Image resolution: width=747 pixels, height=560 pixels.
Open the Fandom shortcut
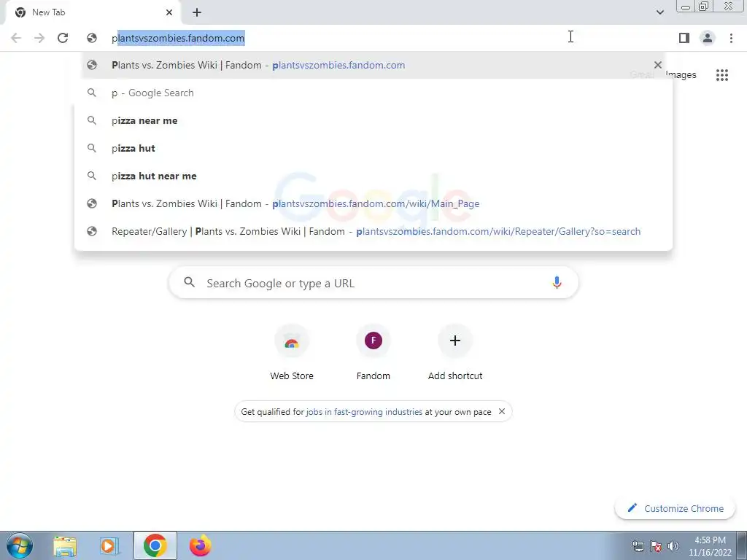click(373, 352)
